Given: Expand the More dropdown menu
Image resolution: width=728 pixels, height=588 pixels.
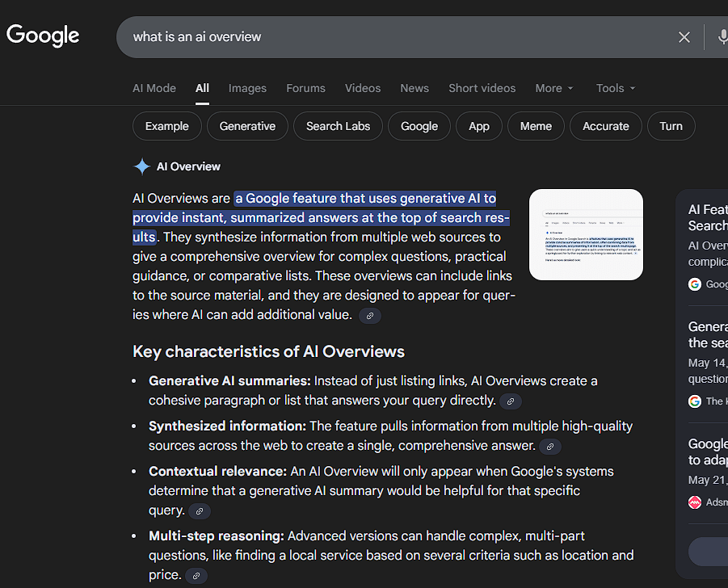Looking at the screenshot, I should (554, 88).
